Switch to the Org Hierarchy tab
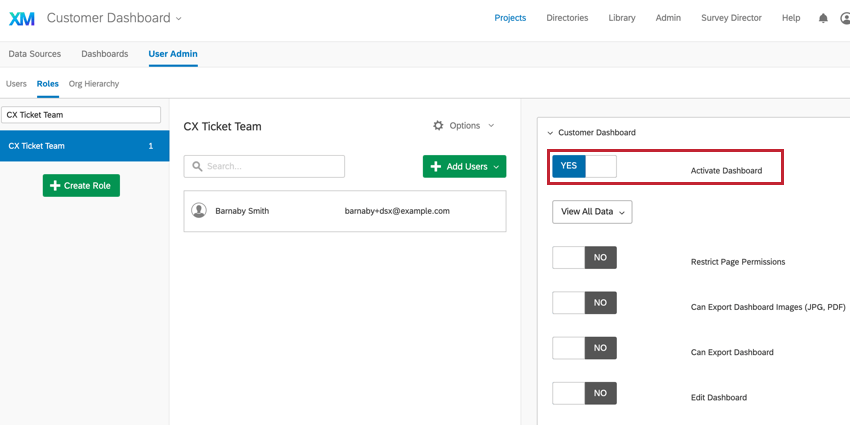 tap(94, 84)
